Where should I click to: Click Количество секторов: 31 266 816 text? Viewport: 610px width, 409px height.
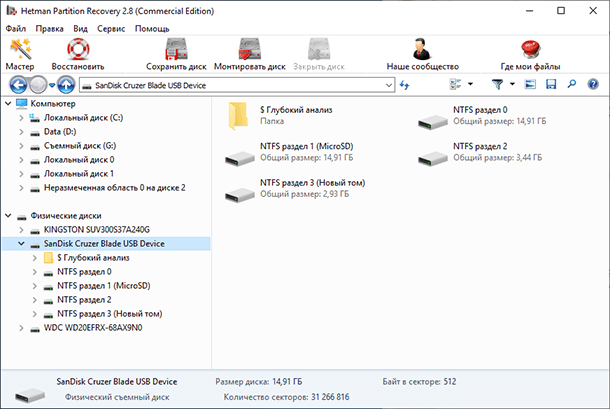pos(286,397)
